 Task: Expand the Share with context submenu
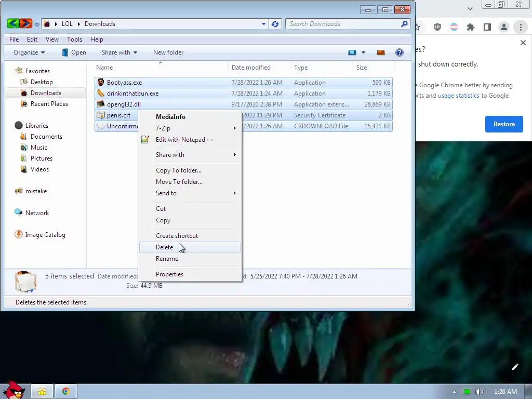190,155
